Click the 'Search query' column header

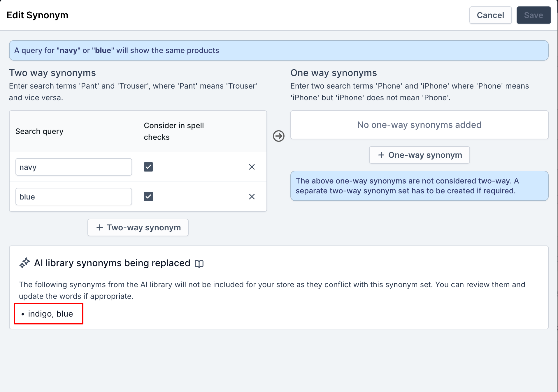coord(39,131)
